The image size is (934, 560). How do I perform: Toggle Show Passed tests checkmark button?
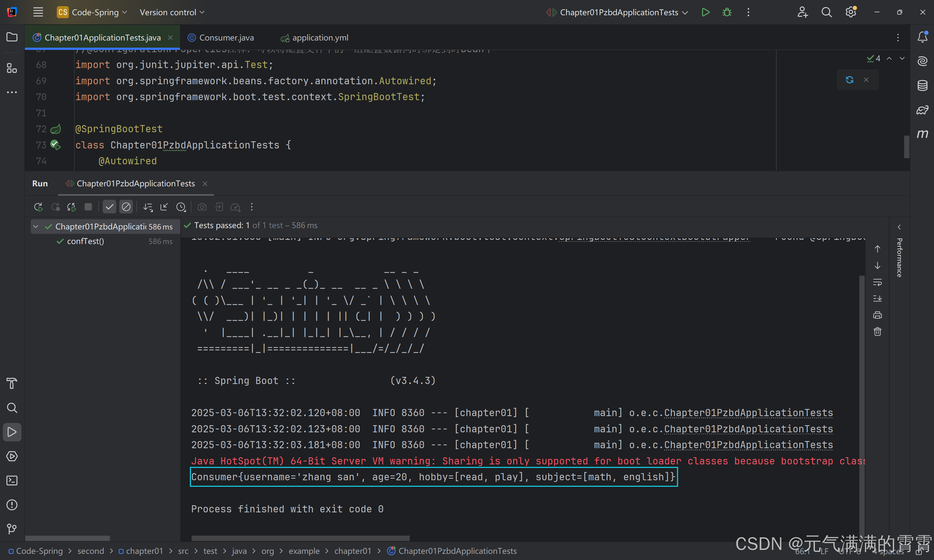tap(110, 207)
